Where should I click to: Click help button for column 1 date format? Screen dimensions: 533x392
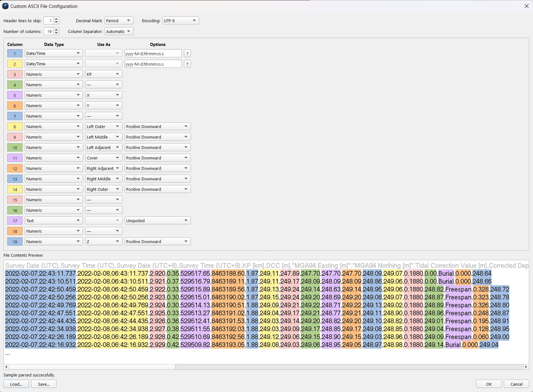click(187, 54)
